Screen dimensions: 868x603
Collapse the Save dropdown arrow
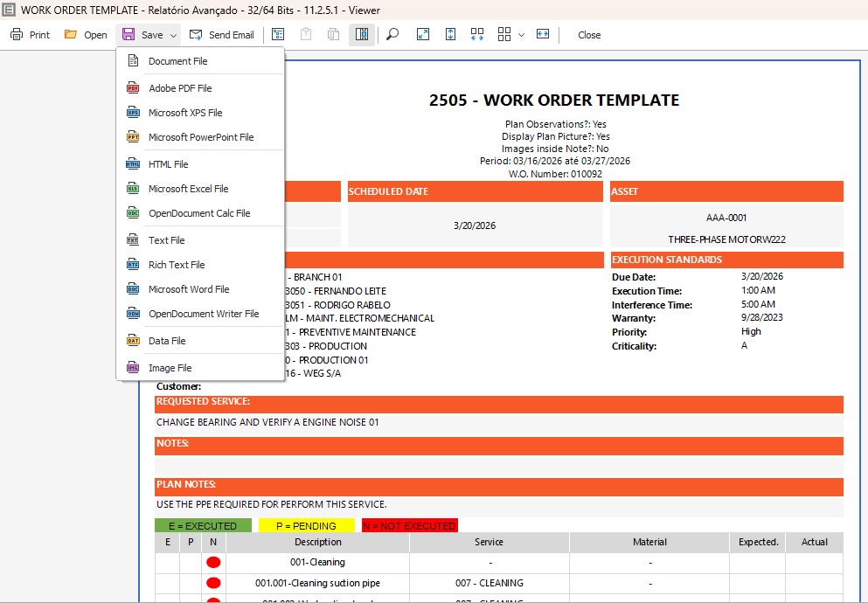click(174, 36)
